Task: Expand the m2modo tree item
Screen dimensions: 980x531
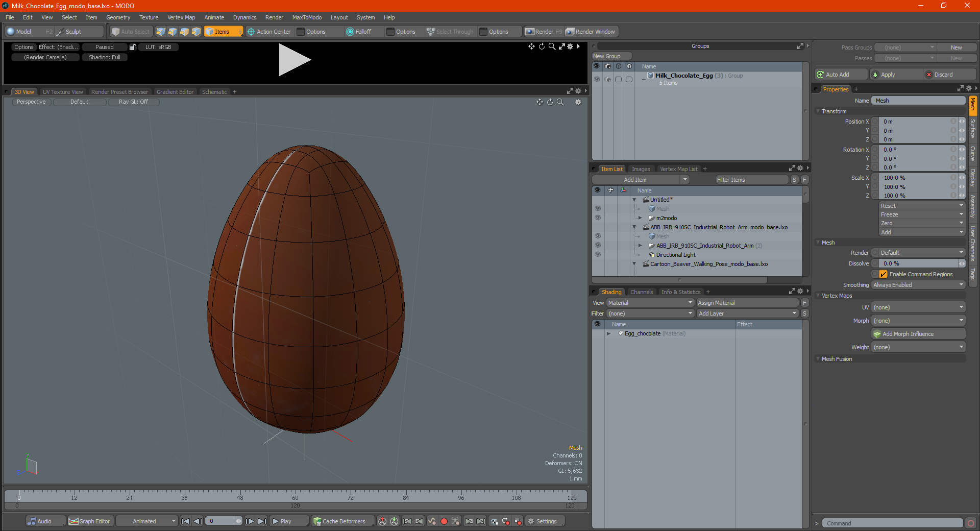Action: 640,218
